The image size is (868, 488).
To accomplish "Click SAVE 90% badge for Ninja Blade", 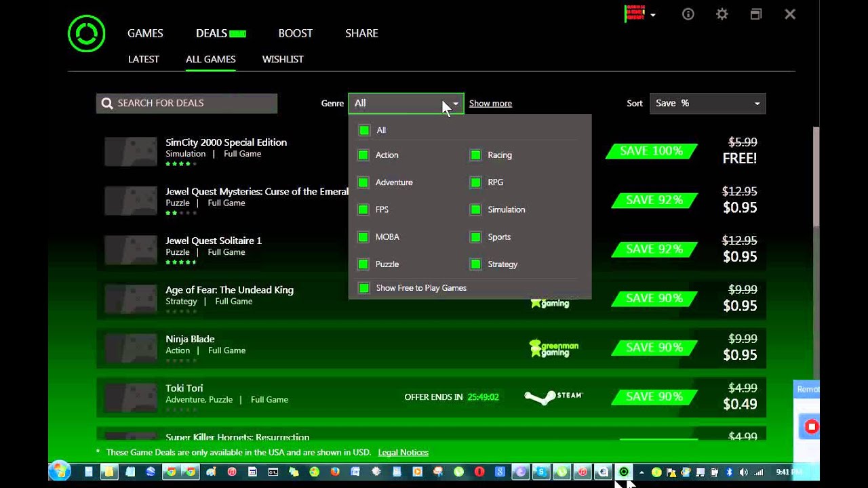I will click(654, 348).
